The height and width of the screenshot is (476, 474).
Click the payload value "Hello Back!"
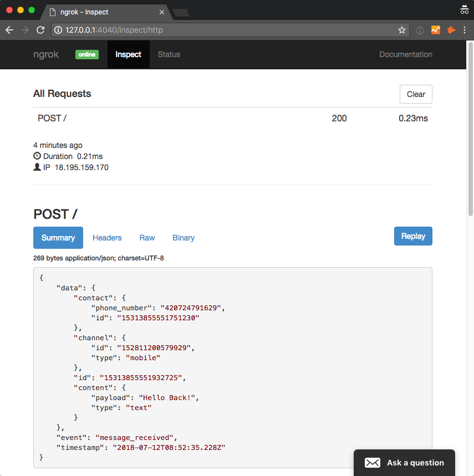coord(167,398)
